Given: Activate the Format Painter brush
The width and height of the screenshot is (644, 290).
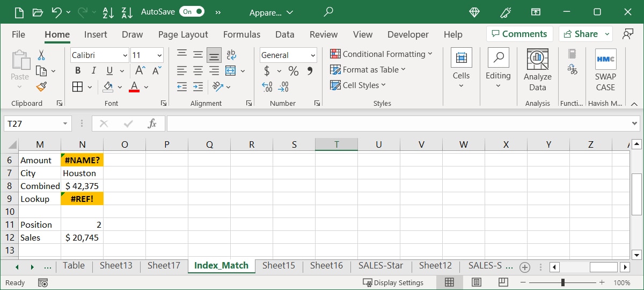Looking at the screenshot, I should click(41, 86).
